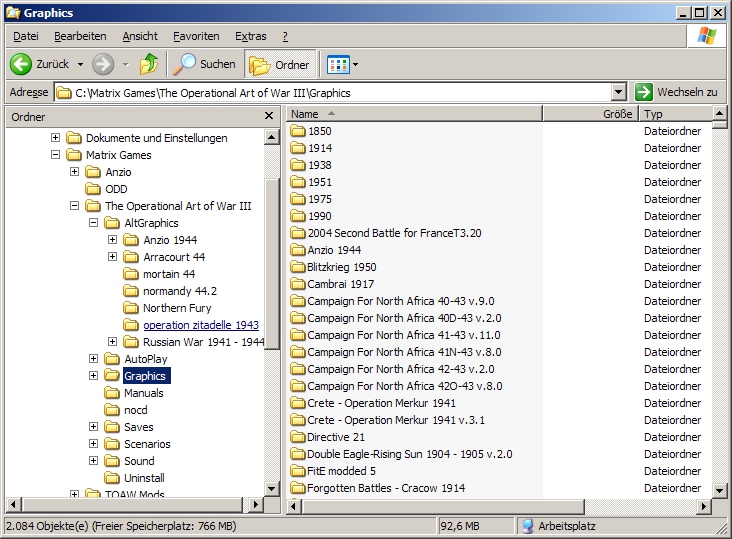Open Suchen search magnifier
Image resolution: width=732 pixels, height=539 pixels.
184,64
